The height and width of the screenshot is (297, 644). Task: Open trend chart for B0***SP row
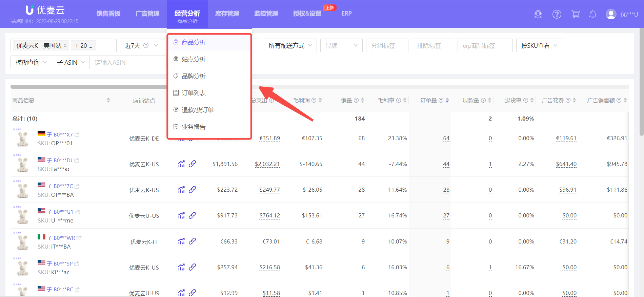181,267
